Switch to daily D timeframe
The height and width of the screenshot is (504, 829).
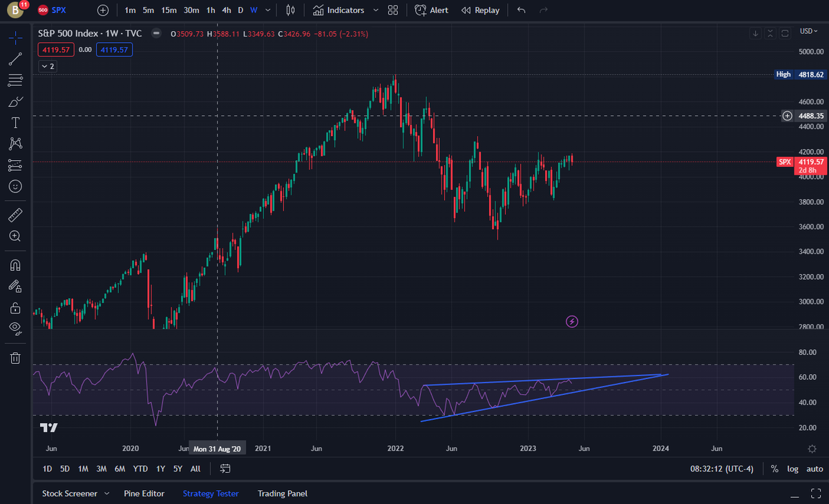coord(240,10)
